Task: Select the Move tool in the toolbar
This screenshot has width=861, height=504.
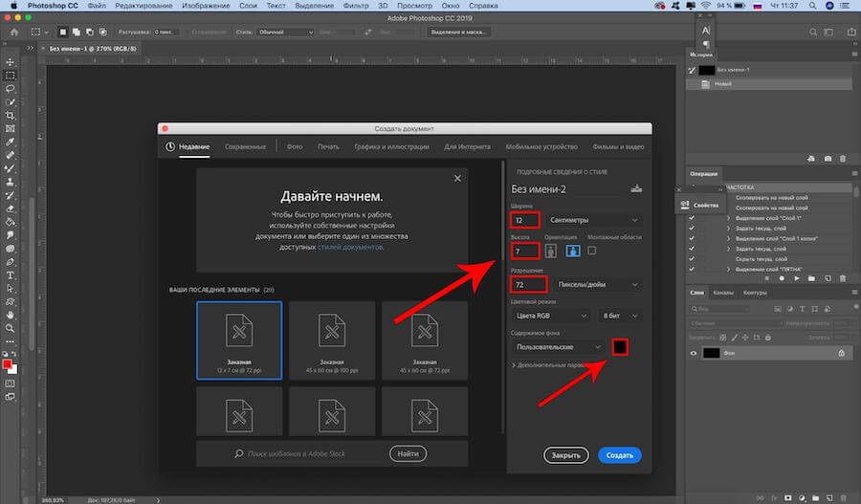Action: (x=11, y=60)
